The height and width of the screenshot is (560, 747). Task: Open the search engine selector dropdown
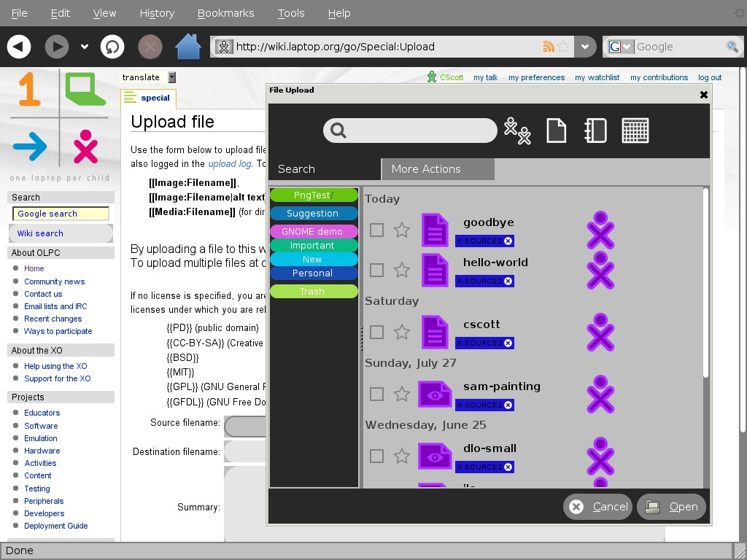point(620,47)
